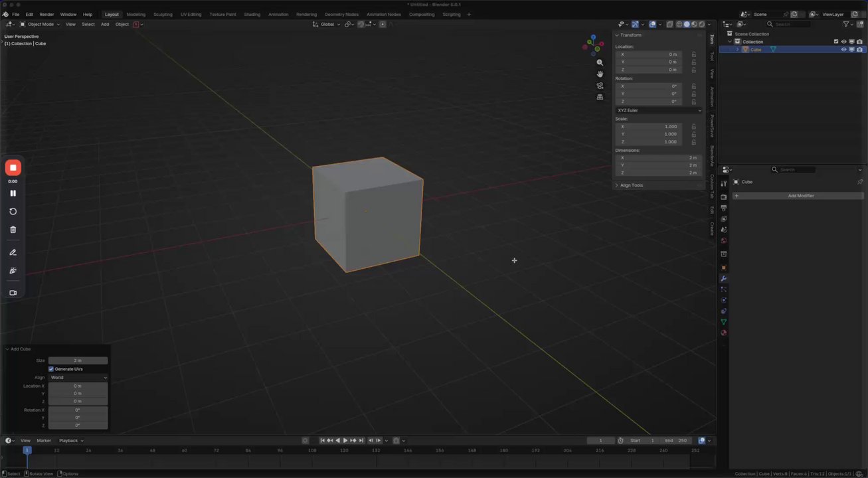Click the Size field in Add Cube

coord(78,360)
